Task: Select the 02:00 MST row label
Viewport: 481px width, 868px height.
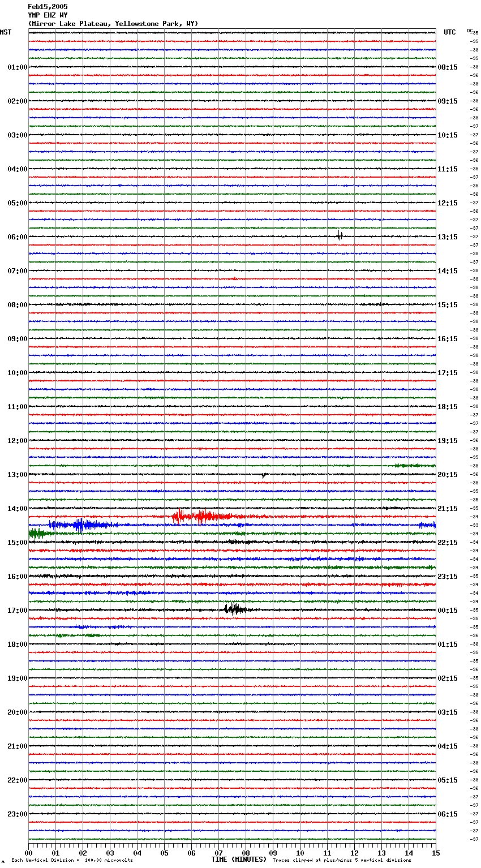Action: (x=18, y=101)
